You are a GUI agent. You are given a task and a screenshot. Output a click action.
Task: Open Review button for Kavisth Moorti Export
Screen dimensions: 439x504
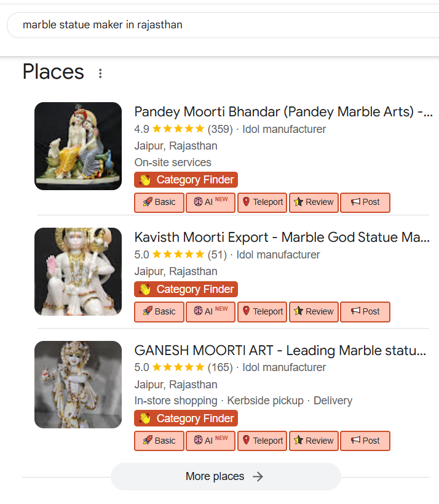[314, 311]
